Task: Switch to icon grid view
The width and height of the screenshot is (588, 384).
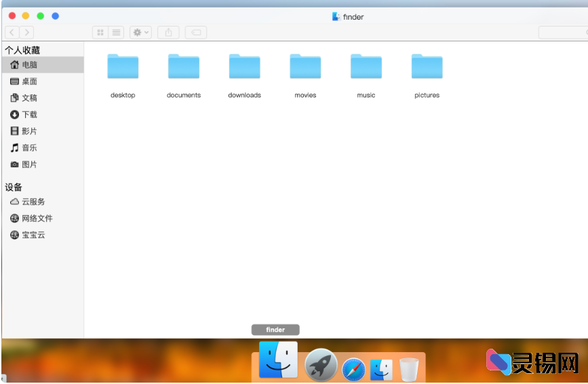Action: (100, 33)
